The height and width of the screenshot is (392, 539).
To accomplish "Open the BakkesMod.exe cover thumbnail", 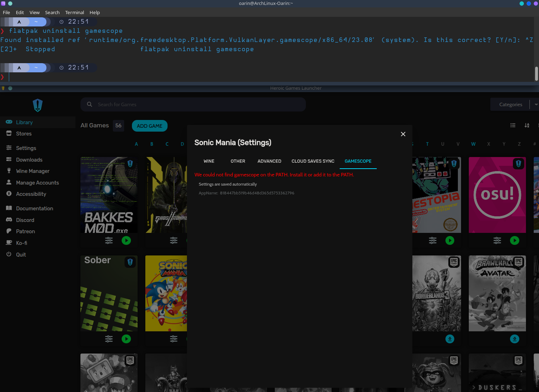I will (109, 195).
